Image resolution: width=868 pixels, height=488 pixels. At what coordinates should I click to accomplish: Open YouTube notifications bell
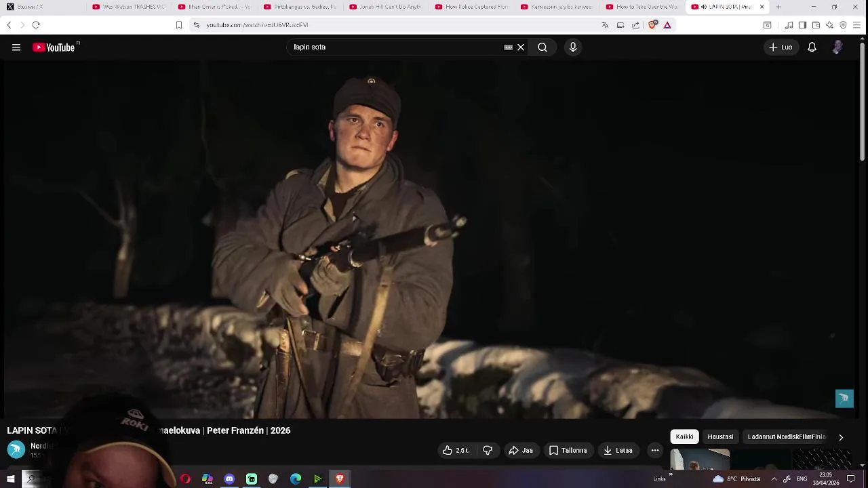812,47
